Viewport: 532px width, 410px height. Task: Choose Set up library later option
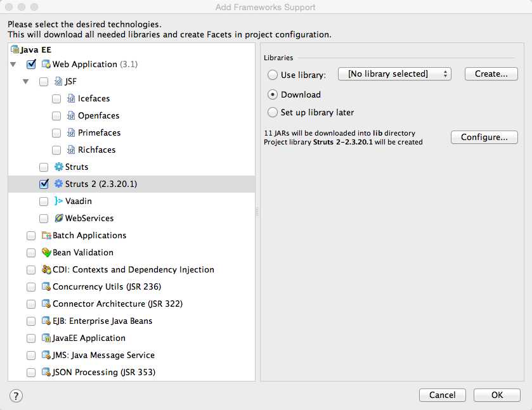[x=273, y=112]
